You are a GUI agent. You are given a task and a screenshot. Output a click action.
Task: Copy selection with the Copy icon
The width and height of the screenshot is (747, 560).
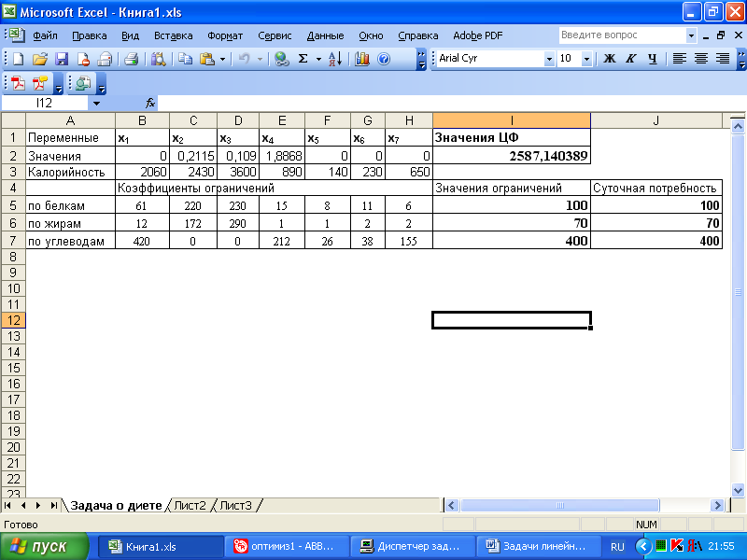coord(185,59)
